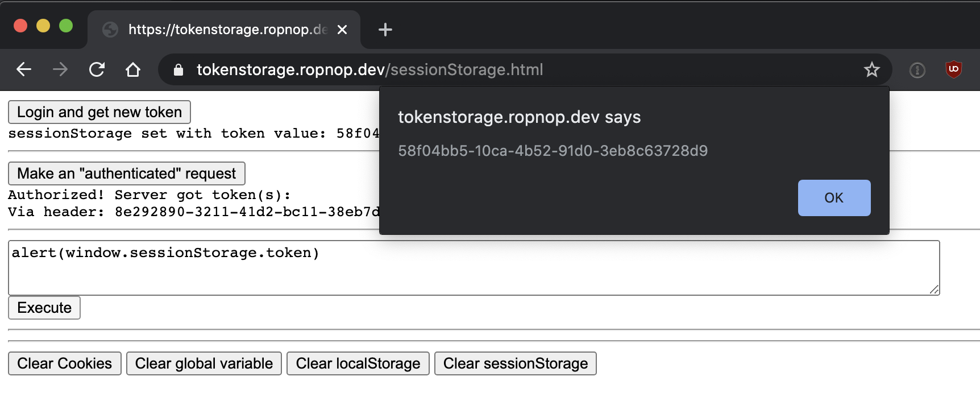Click the Clear Cookies button
The height and width of the screenshot is (397, 980).
[x=65, y=363]
